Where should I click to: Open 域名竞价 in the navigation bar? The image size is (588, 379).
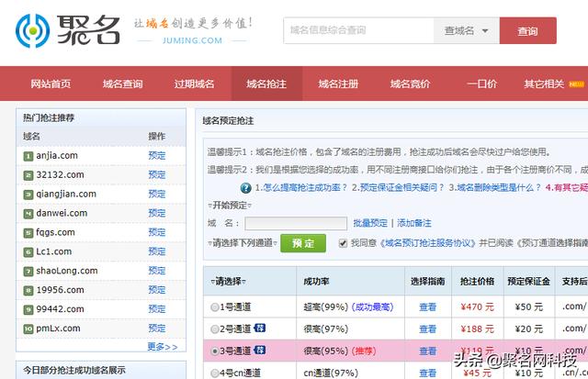(411, 84)
